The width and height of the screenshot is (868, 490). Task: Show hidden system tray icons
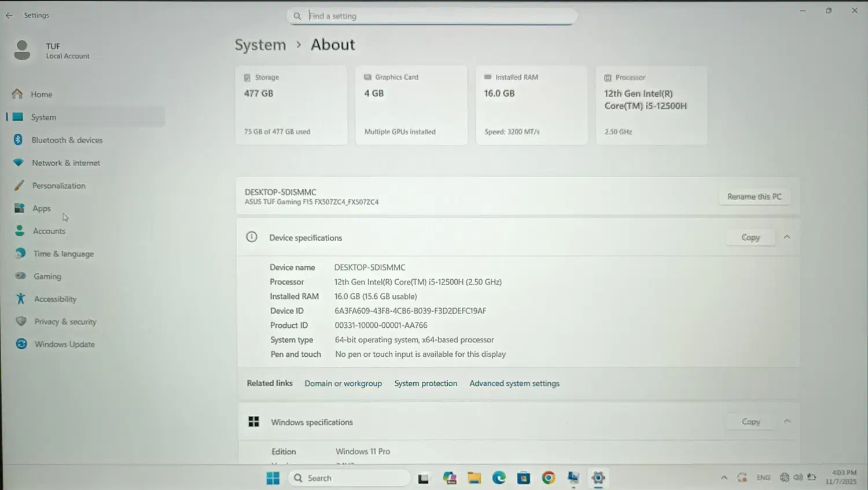tap(724, 478)
